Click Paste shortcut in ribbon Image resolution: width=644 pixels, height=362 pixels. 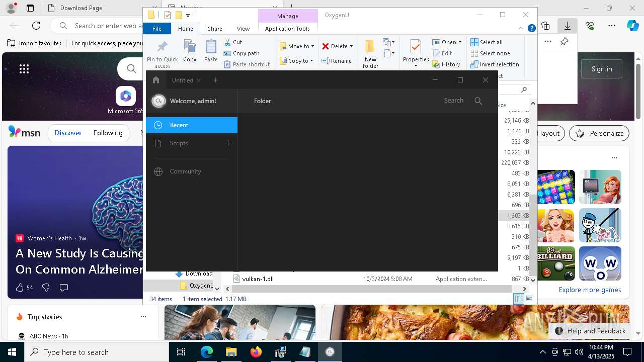(247, 64)
